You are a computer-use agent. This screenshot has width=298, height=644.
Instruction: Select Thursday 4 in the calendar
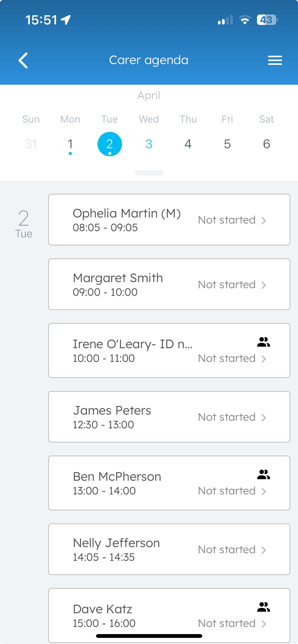tap(188, 144)
